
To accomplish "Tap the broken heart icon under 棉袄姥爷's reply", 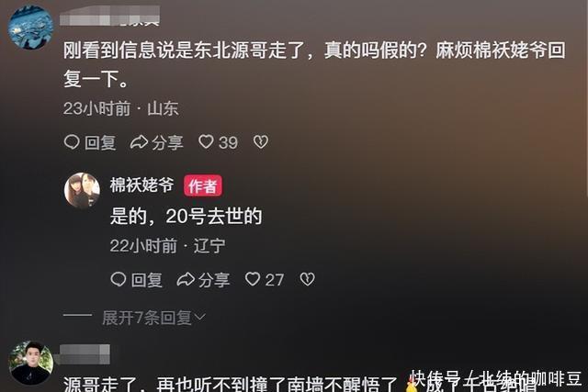I will coord(308,279).
